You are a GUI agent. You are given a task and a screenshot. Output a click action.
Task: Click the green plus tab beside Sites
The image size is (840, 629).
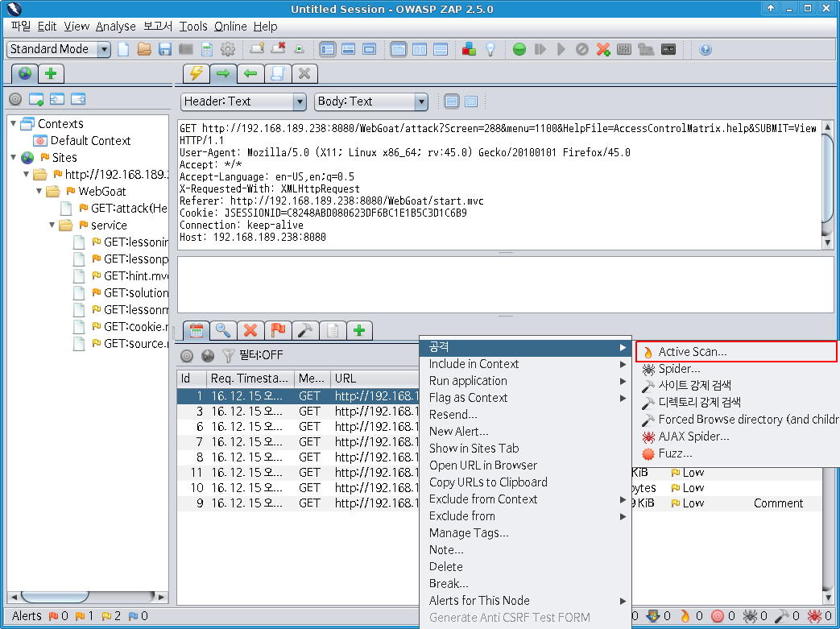point(51,73)
